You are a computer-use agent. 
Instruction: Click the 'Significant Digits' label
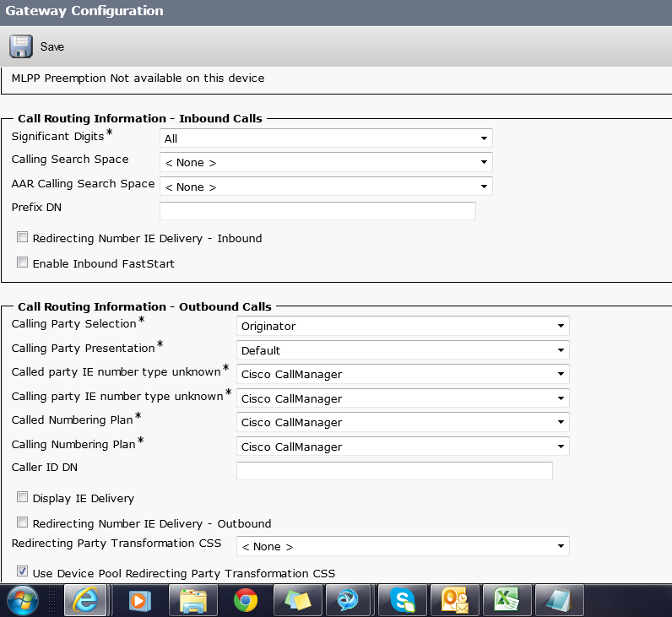pyautogui.click(x=58, y=136)
